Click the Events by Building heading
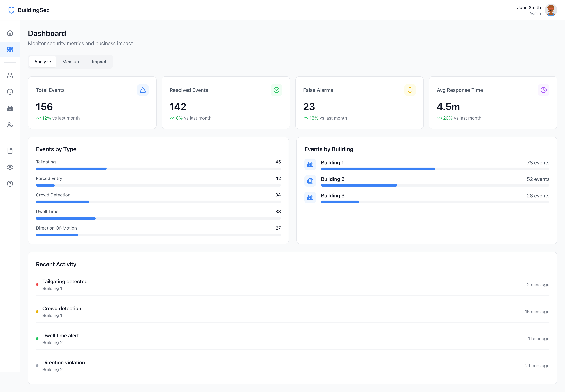565x392 pixels. click(x=329, y=149)
